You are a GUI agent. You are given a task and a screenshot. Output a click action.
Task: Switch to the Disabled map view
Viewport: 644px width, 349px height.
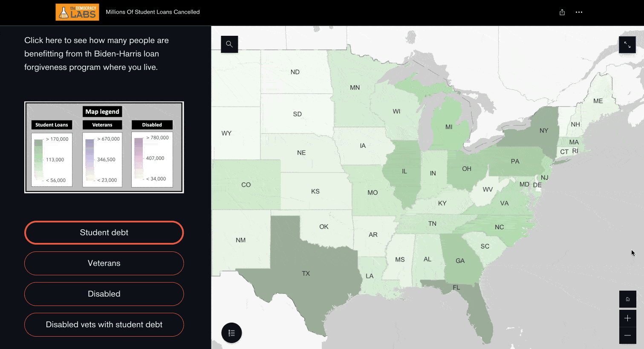(x=104, y=294)
